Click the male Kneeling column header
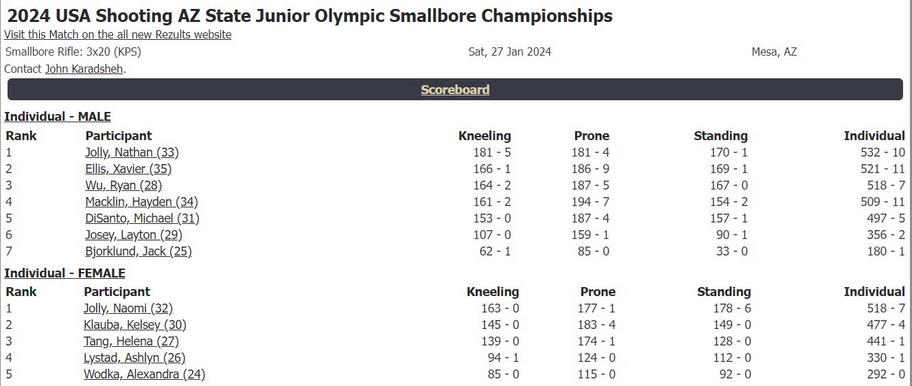 (x=484, y=136)
